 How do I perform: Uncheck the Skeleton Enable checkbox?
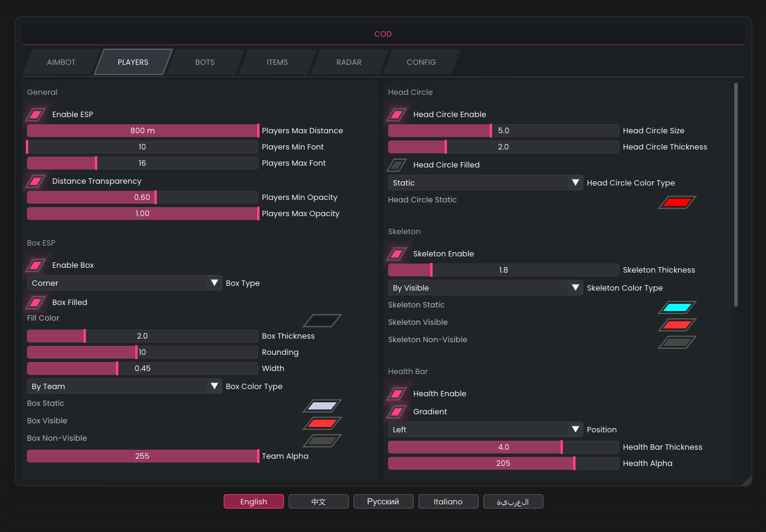click(x=397, y=253)
